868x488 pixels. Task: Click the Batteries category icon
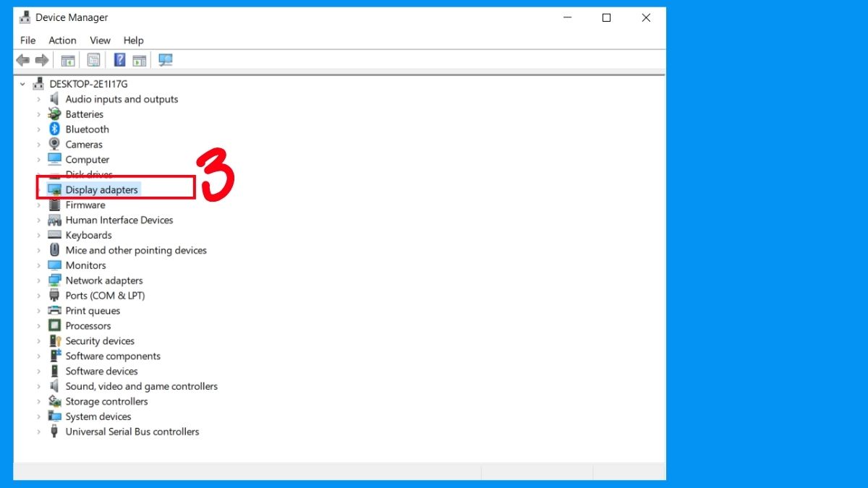tap(54, 114)
